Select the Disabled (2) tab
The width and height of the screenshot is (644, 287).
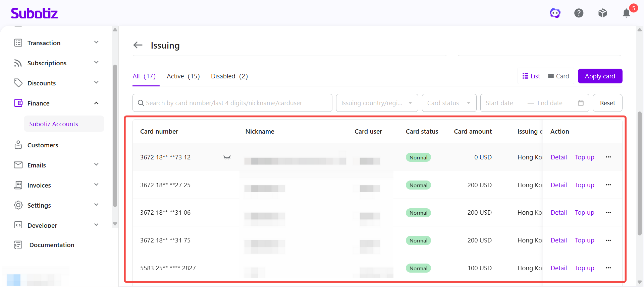[229, 76]
